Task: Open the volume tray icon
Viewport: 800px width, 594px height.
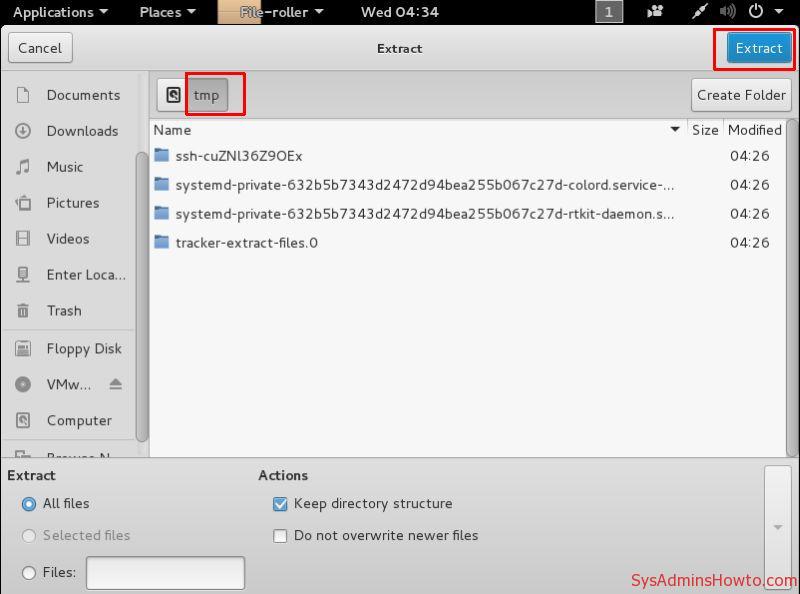Action: pyautogui.click(x=727, y=11)
